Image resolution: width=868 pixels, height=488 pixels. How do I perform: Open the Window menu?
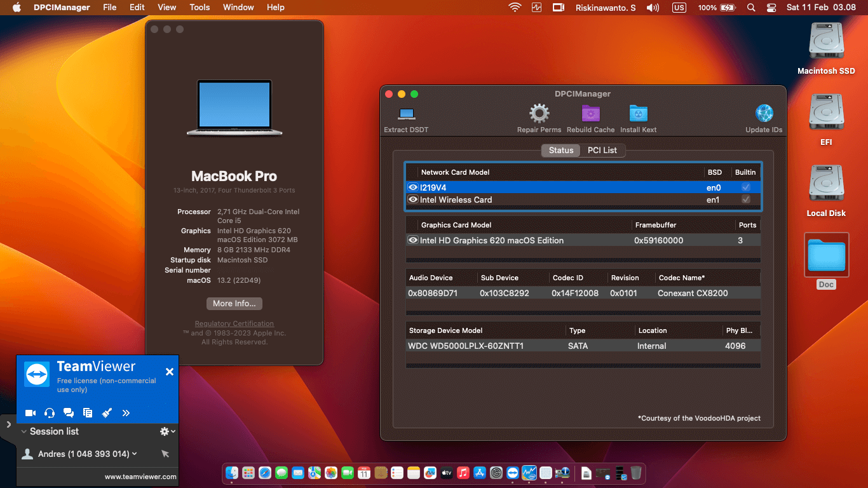[238, 8]
